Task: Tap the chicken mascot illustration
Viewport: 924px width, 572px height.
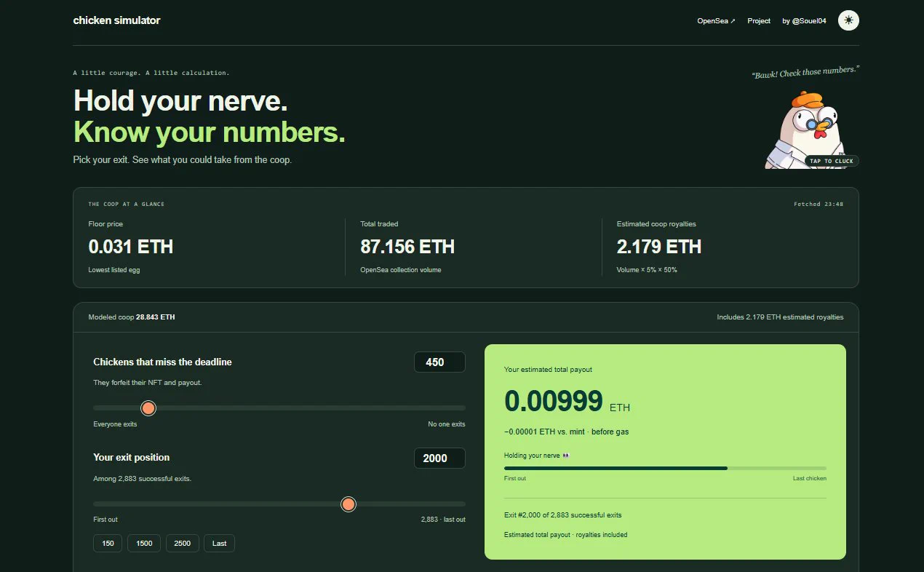Action: [x=806, y=130]
